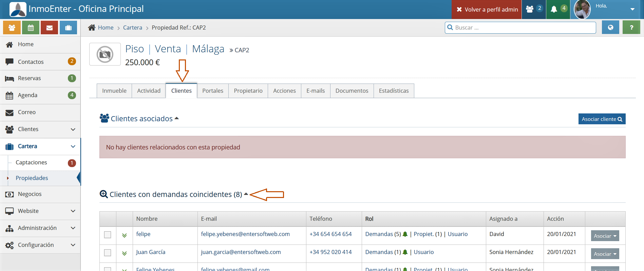The image size is (644, 271).
Task: Open Propiedades submenu item
Action: point(40,178)
